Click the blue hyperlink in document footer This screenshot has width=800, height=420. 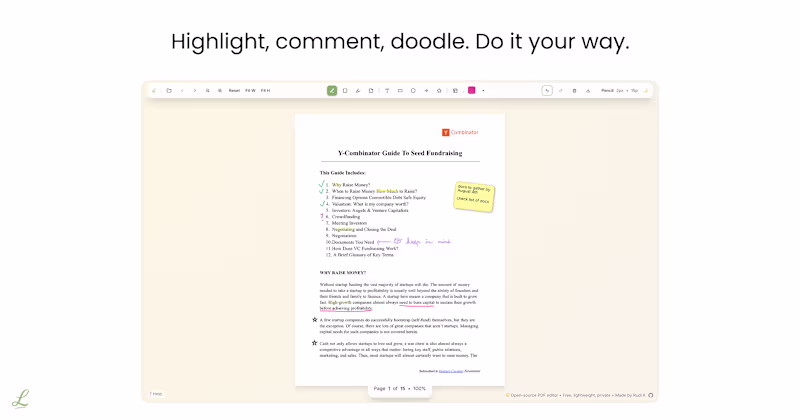[x=451, y=371]
